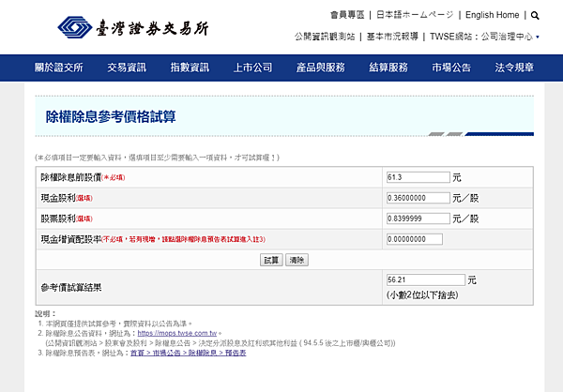Click the 除權除息前股價 label

(x=70, y=177)
